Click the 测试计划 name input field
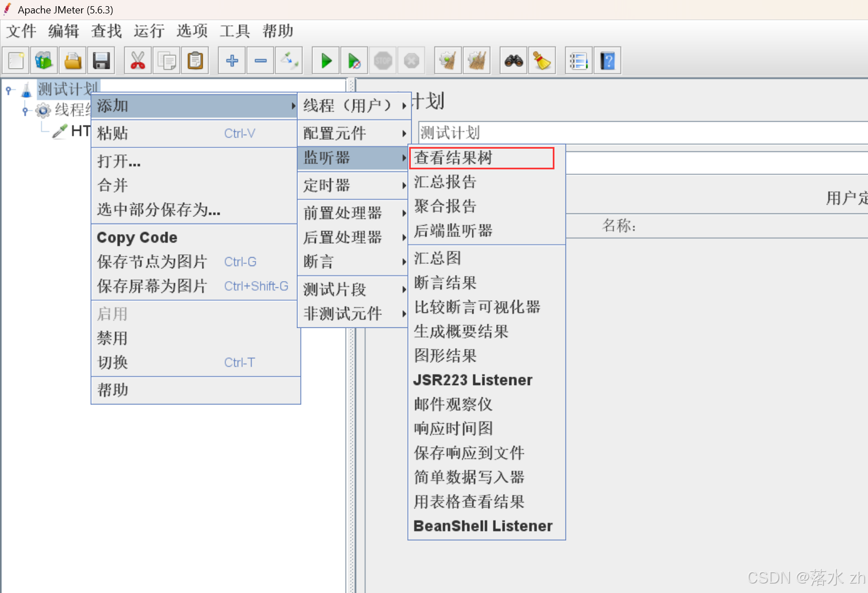Screen dimensions: 868x593 click(x=643, y=132)
